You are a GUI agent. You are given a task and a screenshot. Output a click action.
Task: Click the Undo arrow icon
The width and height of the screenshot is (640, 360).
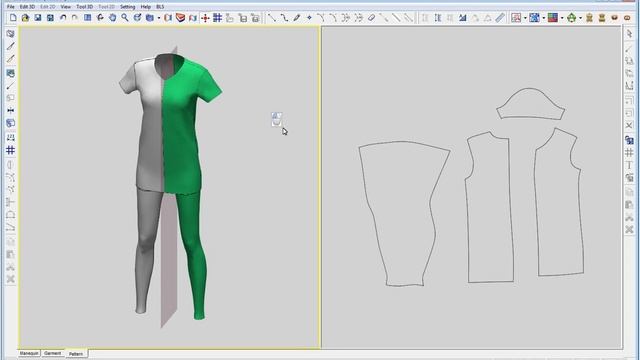pyautogui.click(x=63, y=18)
